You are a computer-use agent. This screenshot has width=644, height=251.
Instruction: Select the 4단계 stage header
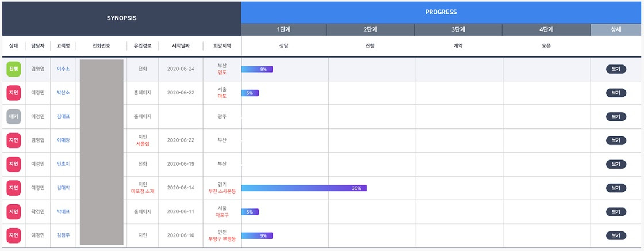point(546,30)
